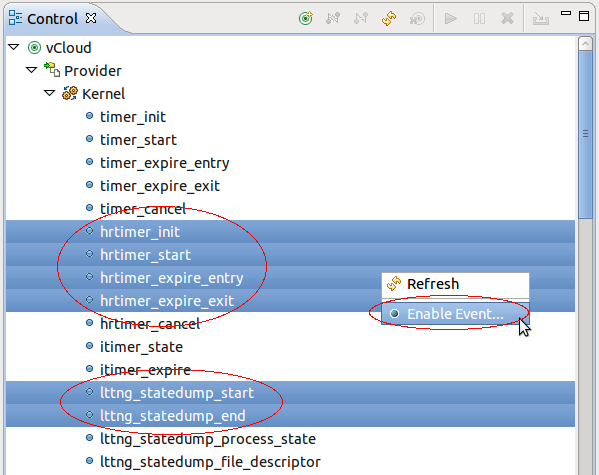Click the Connect toolbar icon
599x475 pixels.
[x=333, y=18]
